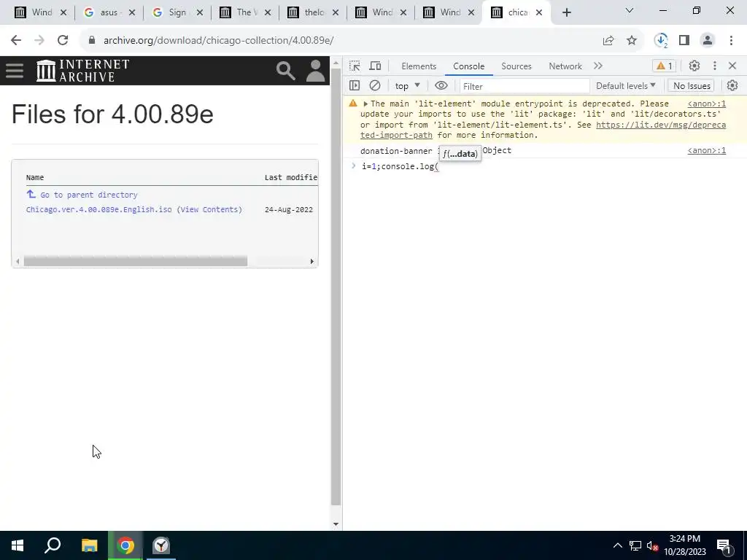Activate the DevTools inspect element picker
Viewport: 747px width, 560px height.
(x=355, y=66)
